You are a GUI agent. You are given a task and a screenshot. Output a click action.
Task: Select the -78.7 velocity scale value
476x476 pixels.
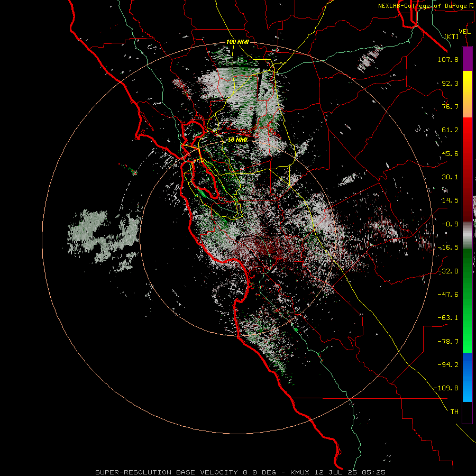point(448,342)
